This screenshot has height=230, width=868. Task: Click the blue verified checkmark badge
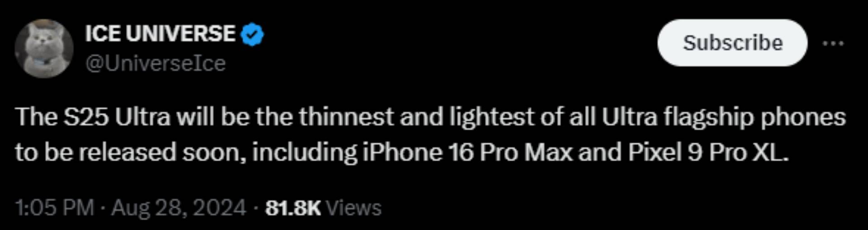252,34
